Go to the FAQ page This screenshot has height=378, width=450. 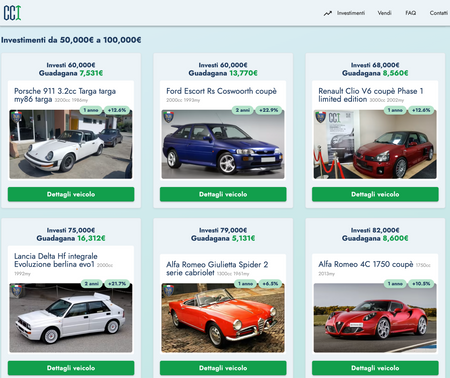(411, 13)
